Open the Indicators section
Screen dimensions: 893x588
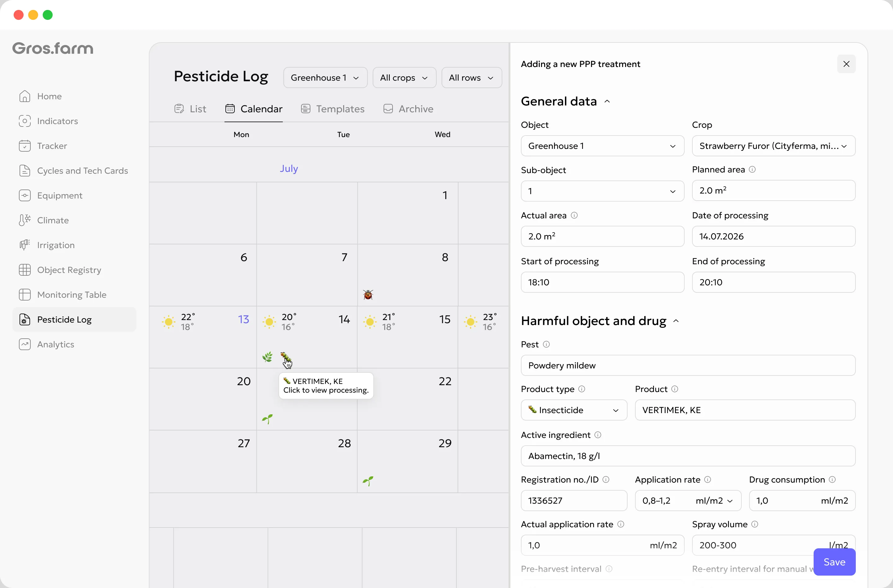(x=48, y=121)
